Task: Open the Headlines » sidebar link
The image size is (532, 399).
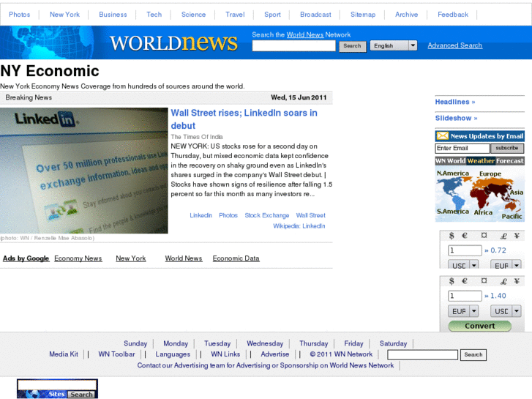Action: click(x=455, y=102)
